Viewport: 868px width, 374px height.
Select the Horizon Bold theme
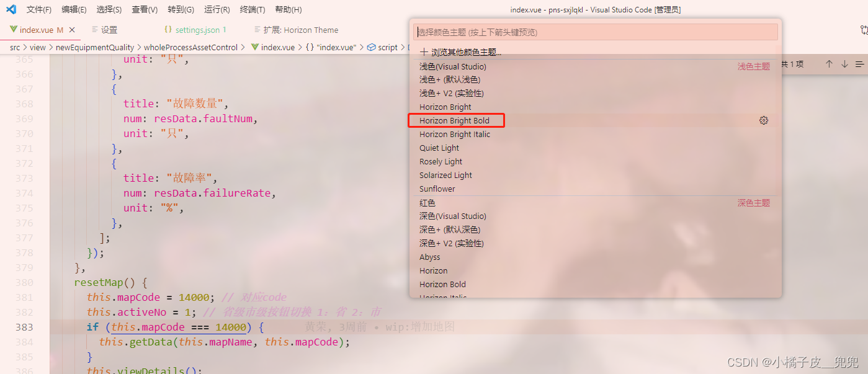pyautogui.click(x=596, y=284)
